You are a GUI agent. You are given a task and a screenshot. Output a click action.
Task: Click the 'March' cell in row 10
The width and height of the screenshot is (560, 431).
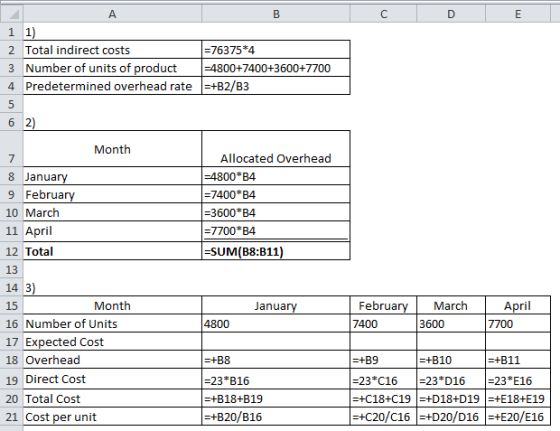[x=112, y=213]
